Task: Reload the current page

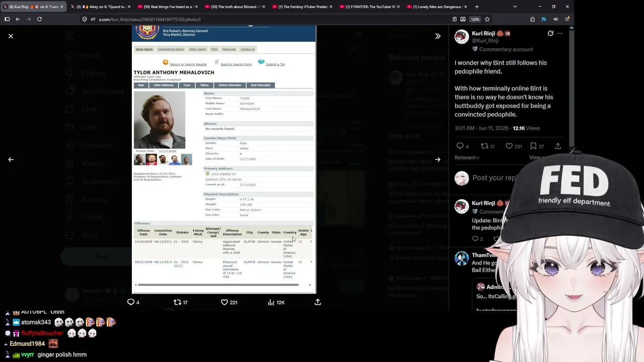Action: tap(39, 19)
